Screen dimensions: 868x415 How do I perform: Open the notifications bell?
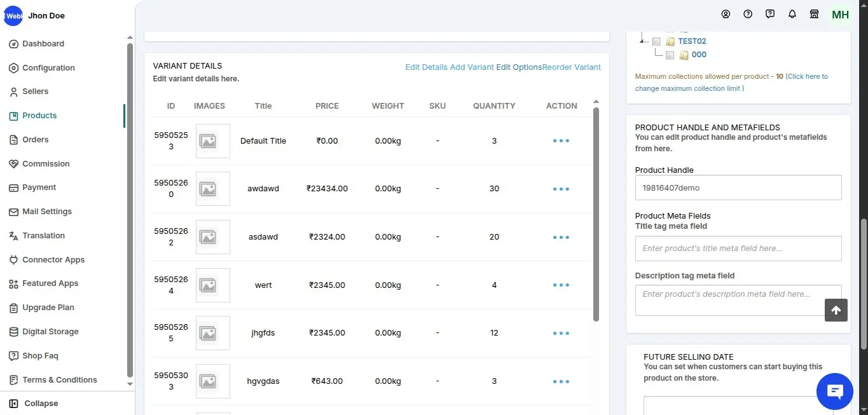792,14
